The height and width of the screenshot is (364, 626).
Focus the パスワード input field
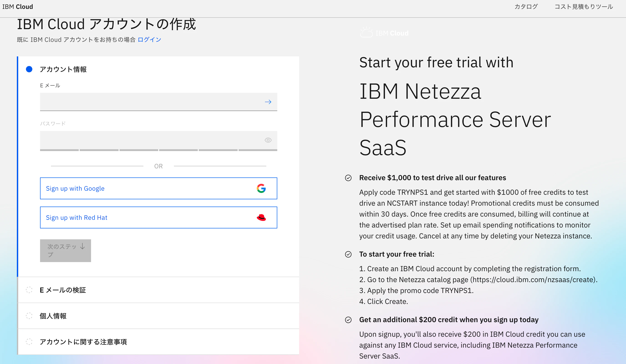pyautogui.click(x=158, y=140)
